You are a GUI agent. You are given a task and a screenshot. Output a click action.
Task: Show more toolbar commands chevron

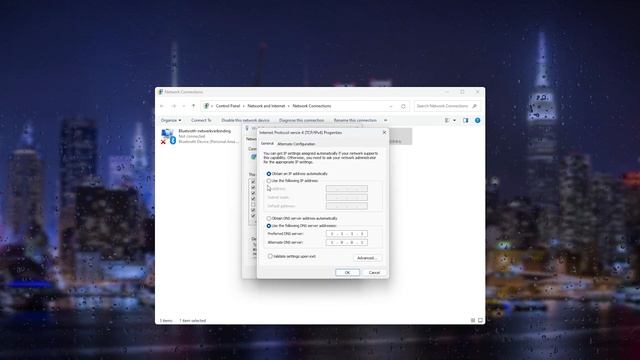tap(386, 120)
